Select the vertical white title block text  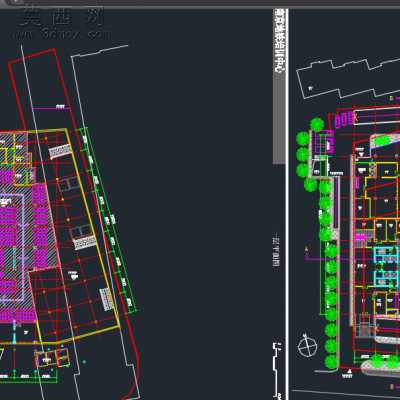point(279,41)
